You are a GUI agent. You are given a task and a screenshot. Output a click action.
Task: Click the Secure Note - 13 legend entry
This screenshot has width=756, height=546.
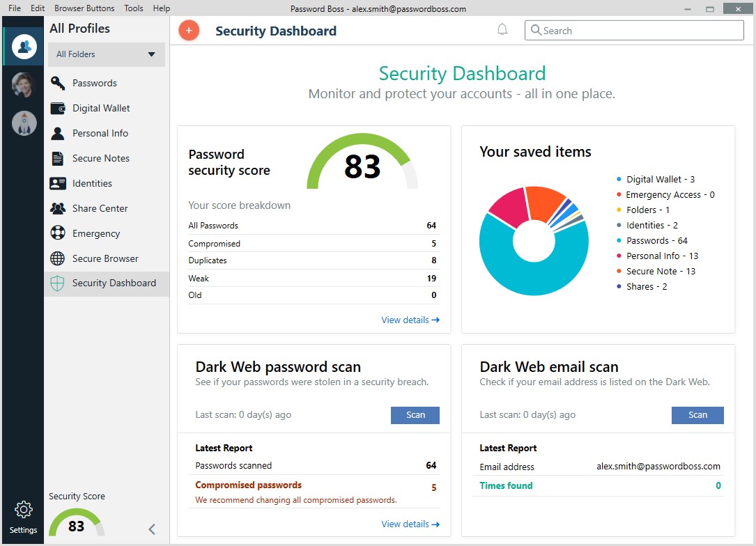(656, 272)
